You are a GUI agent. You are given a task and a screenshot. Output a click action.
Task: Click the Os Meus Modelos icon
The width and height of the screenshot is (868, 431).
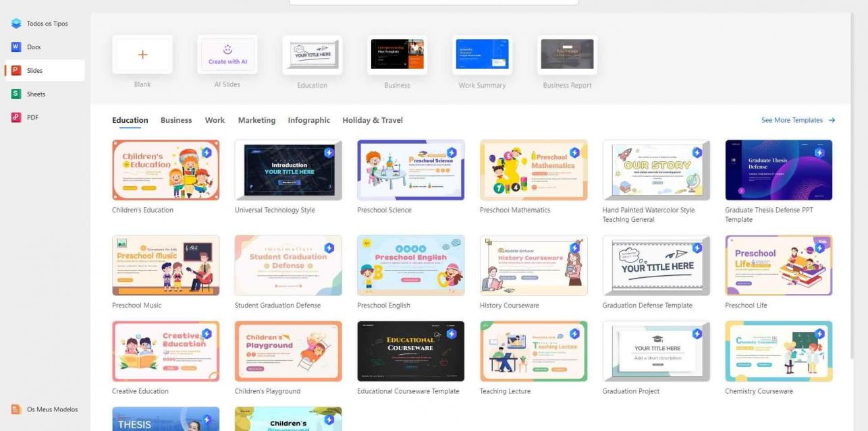coord(16,409)
